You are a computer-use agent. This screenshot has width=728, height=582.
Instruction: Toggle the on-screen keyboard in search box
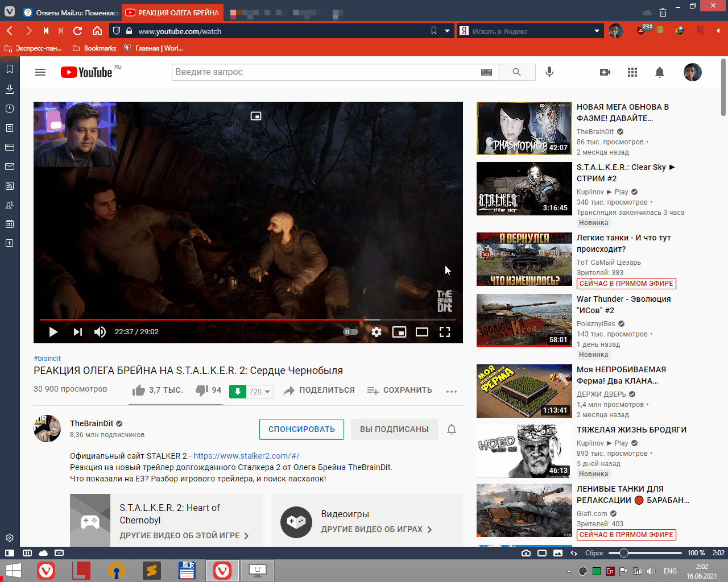(486, 72)
